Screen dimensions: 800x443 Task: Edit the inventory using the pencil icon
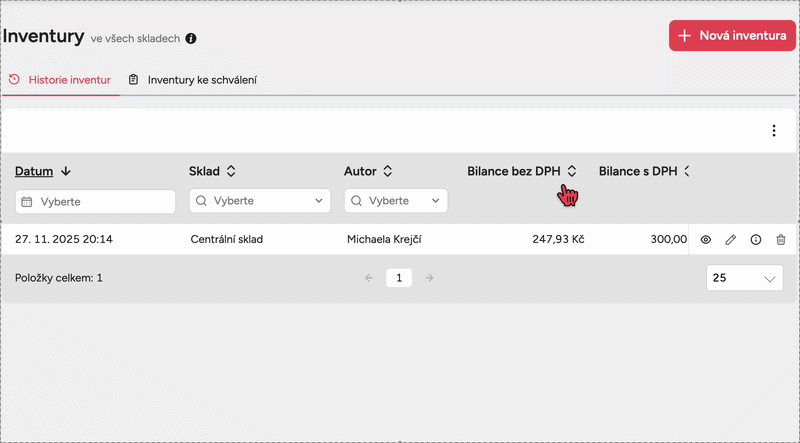pos(731,240)
